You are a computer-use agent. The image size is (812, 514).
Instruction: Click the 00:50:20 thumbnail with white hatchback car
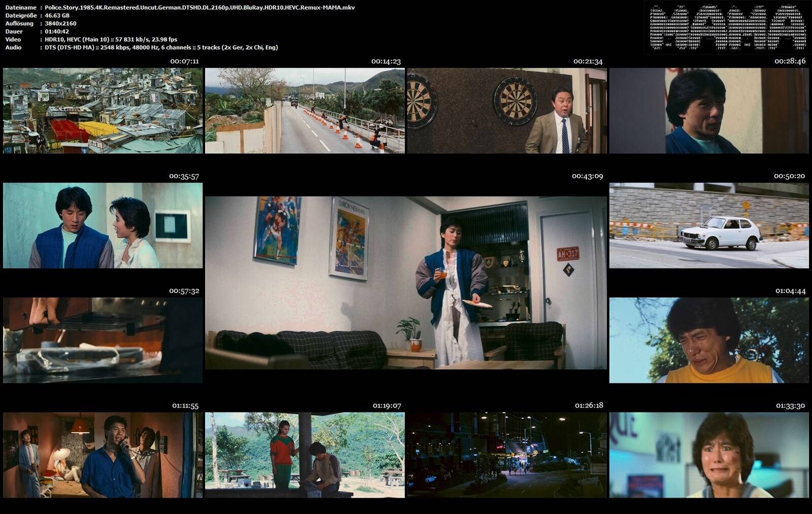pyautogui.click(x=709, y=225)
